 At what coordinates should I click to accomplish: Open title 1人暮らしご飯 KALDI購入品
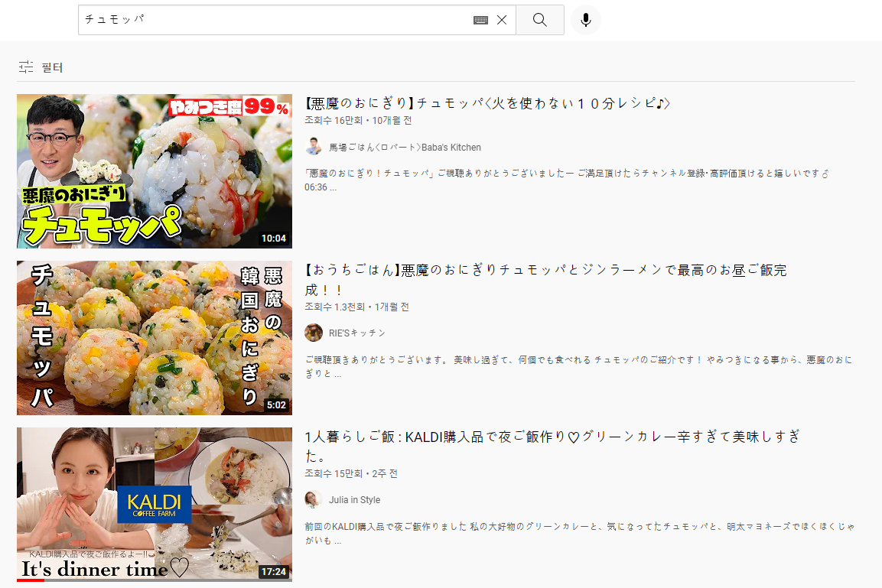coord(551,437)
